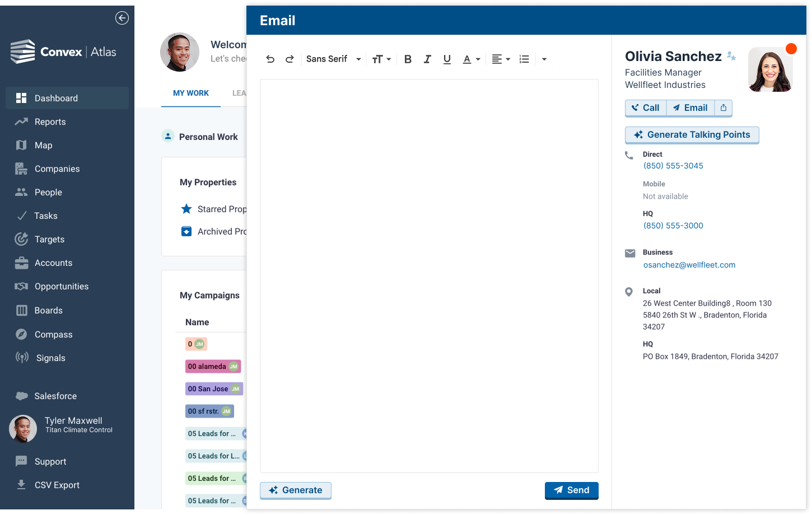The image size is (812, 515).
Task: Click the share icon beside Email button
Action: click(724, 108)
